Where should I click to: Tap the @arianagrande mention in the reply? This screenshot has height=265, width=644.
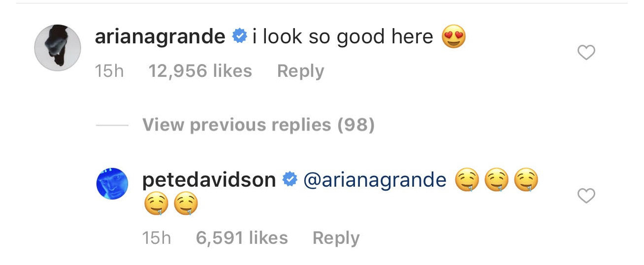tap(375, 180)
